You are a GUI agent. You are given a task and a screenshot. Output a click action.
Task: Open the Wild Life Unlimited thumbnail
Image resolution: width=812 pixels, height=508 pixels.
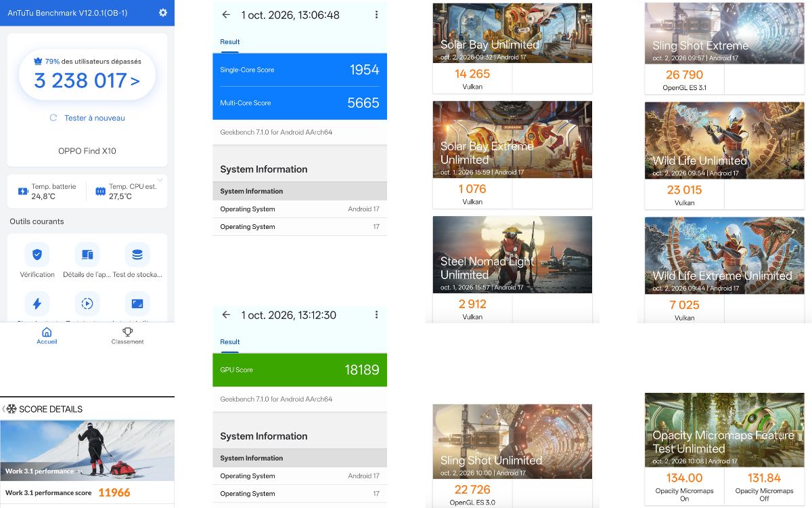tap(725, 140)
